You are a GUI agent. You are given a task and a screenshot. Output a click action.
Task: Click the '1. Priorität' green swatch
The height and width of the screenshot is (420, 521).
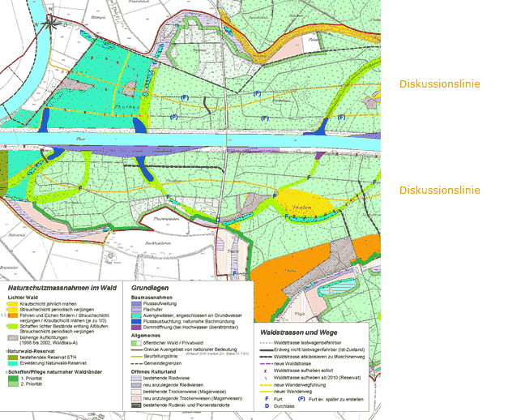[12, 379]
